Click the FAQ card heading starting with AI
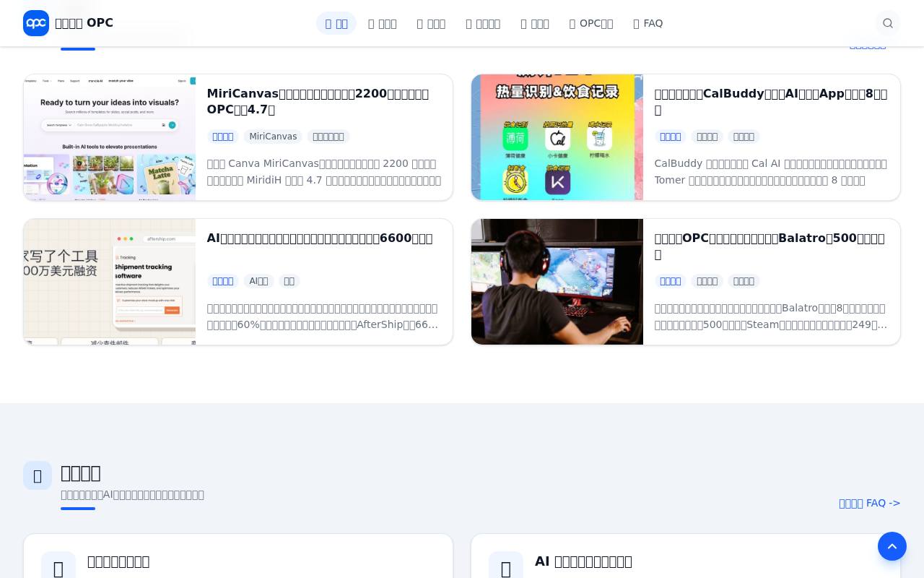The image size is (924, 578). tap(583, 561)
